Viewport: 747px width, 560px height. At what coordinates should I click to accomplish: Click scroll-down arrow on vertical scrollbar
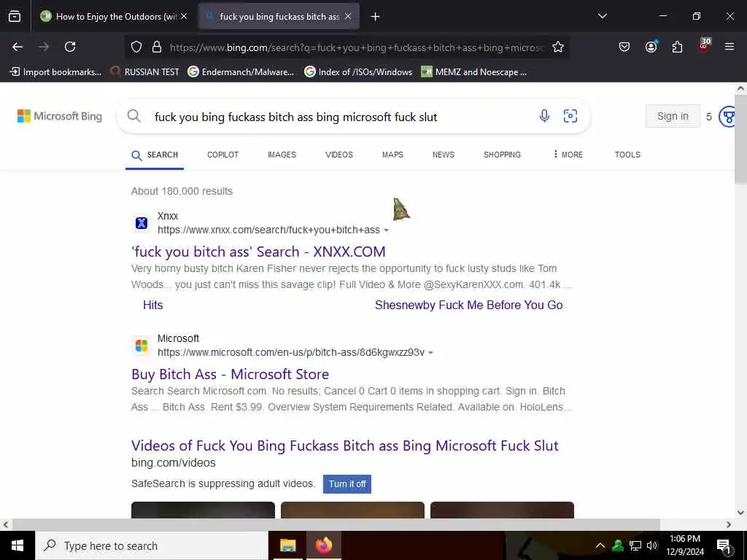tap(741, 513)
